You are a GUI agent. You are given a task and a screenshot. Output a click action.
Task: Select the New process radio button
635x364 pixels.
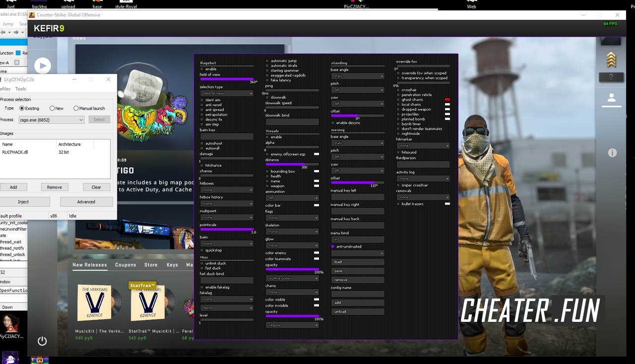pos(52,108)
